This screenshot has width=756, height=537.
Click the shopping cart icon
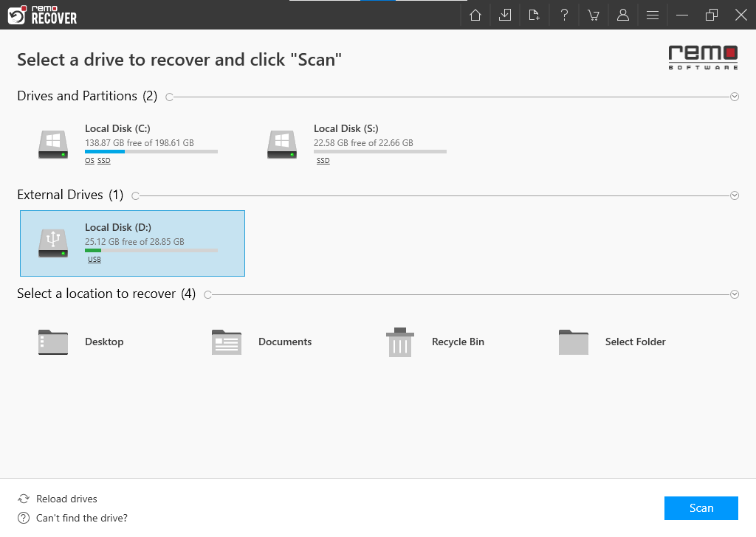point(594,14)
